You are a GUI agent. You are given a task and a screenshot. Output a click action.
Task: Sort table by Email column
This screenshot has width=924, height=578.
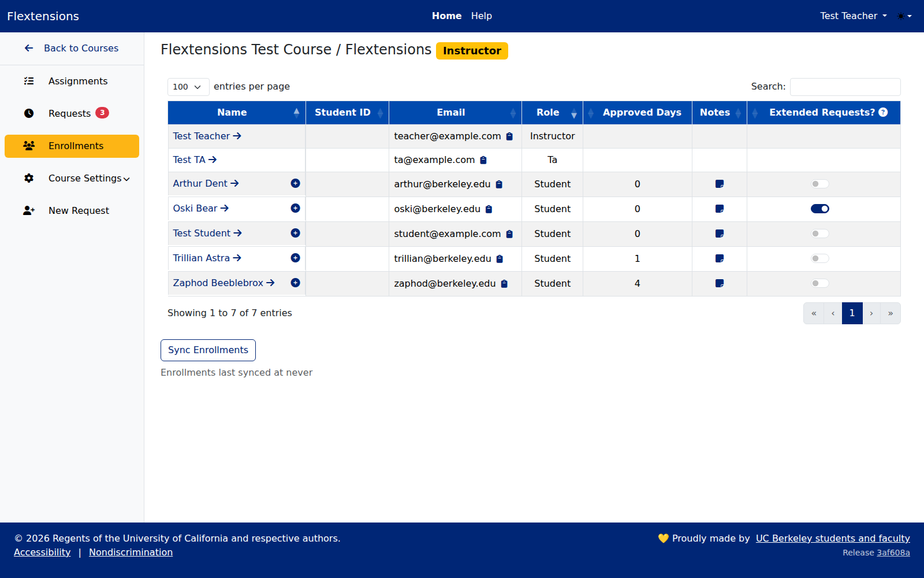455,113
